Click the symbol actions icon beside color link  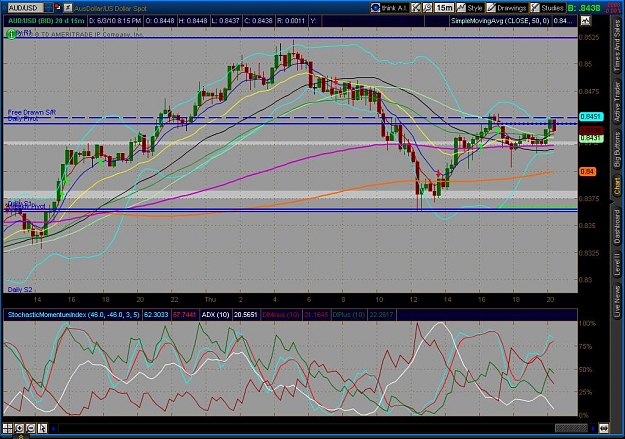pyautogui.click(x=68, y=8)
